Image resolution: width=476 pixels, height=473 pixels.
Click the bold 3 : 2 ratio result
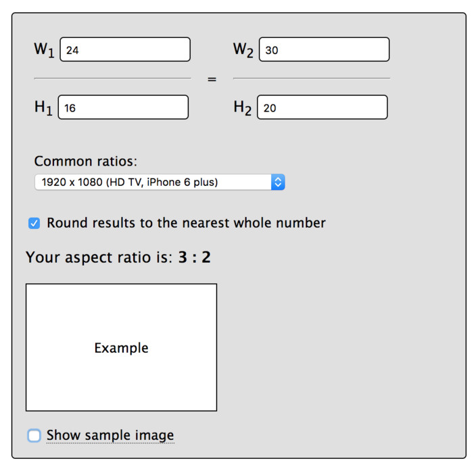click(x=195, y=257)
